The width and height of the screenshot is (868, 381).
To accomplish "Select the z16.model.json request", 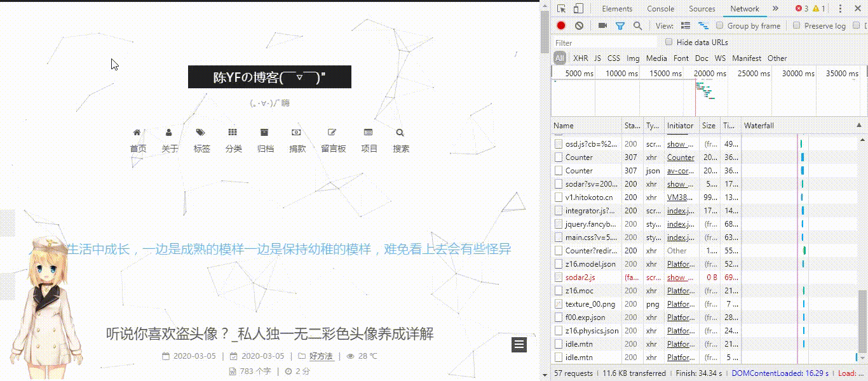I will pos(704,264).
